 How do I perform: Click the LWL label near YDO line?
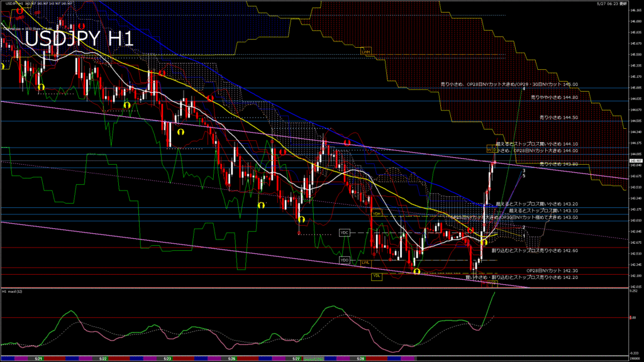365,263
